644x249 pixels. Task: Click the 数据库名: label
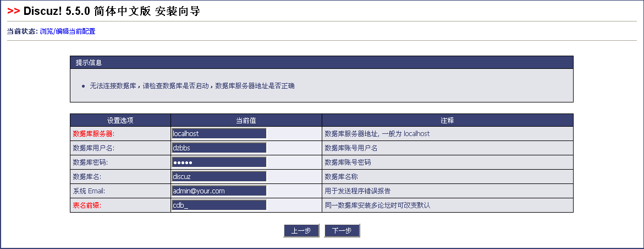[x=87, y=177]
